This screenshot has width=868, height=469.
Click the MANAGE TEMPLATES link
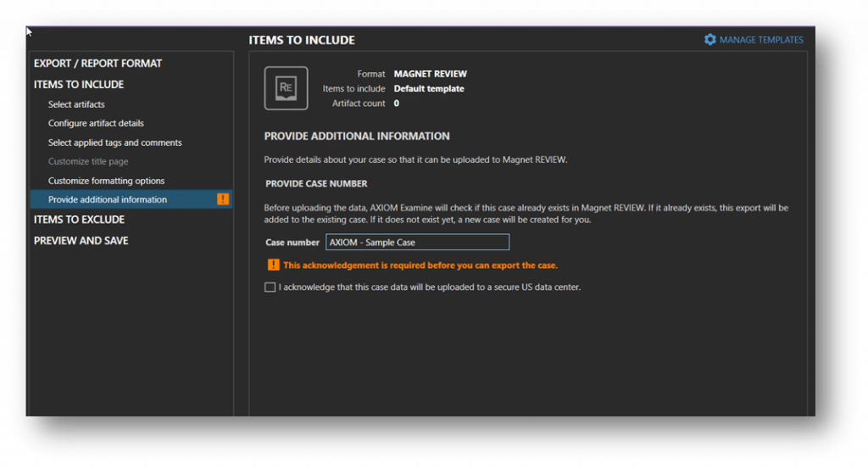click(761, 40)
